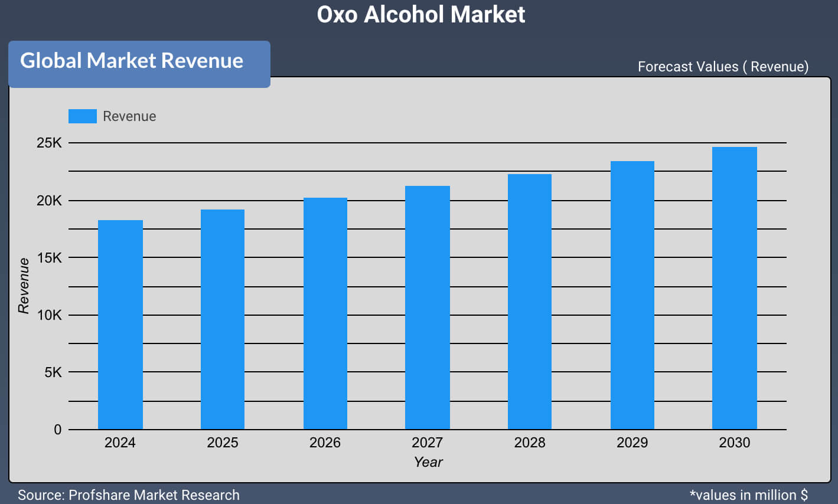Click the vertical Revenue y-axis title
The height and width of the screenshot is (504, 838).
pyautogui.click(x=24, y=286)
